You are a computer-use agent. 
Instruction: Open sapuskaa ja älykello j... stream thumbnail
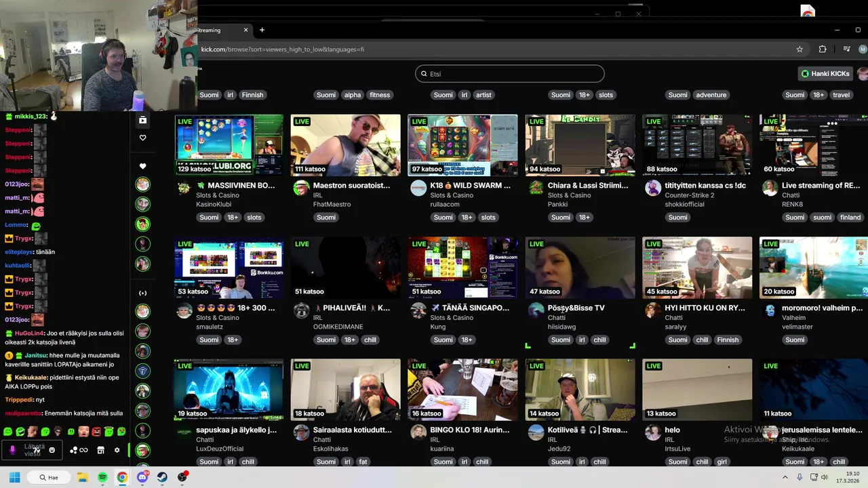click(x=229, y=390)
